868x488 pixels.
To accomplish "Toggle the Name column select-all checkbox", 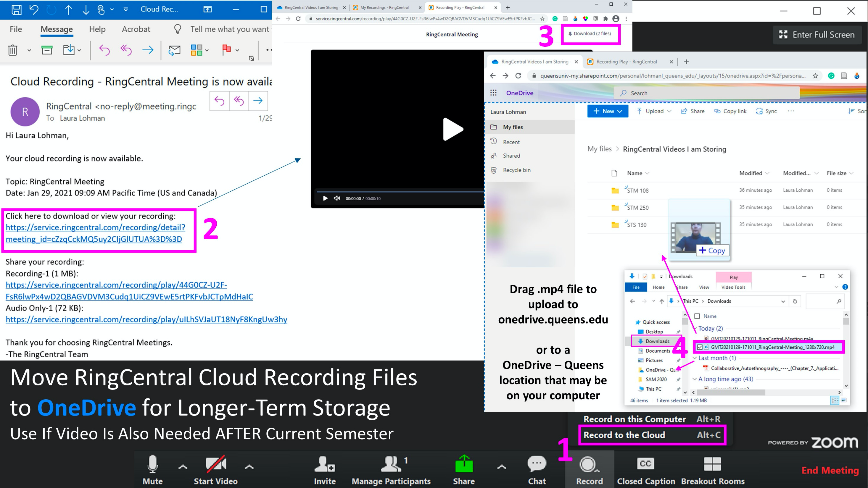I will tap(697, 316).
